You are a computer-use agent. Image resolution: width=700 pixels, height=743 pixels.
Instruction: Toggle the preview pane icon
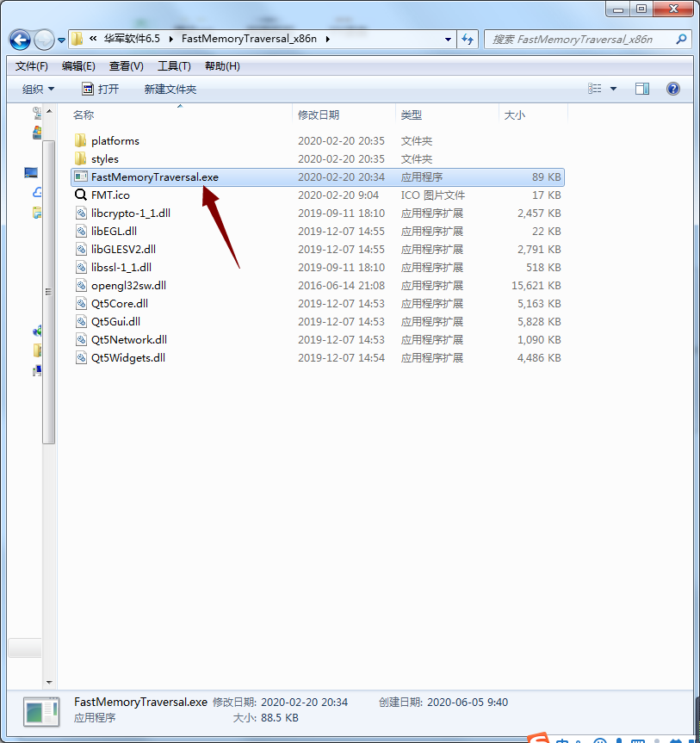641,88
